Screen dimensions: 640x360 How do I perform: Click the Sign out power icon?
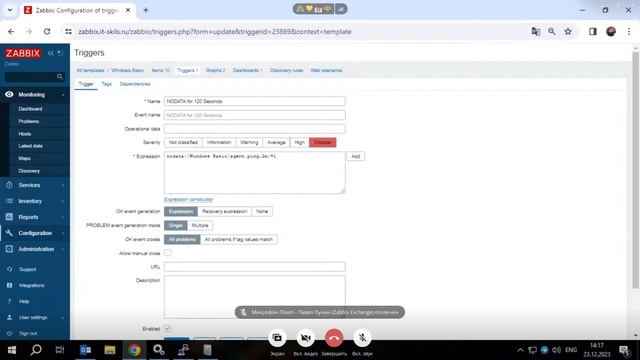click(9, 333)
